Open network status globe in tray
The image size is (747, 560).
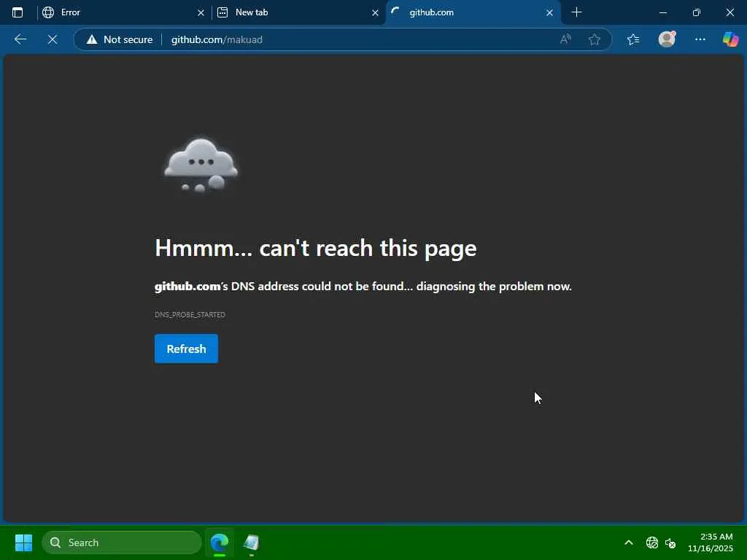click(651, 542)
